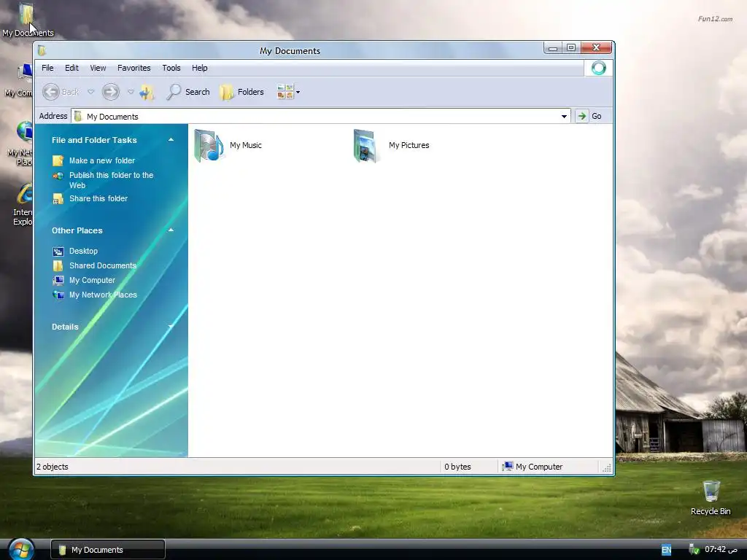Click the window resize grip corner

(607, 468)
